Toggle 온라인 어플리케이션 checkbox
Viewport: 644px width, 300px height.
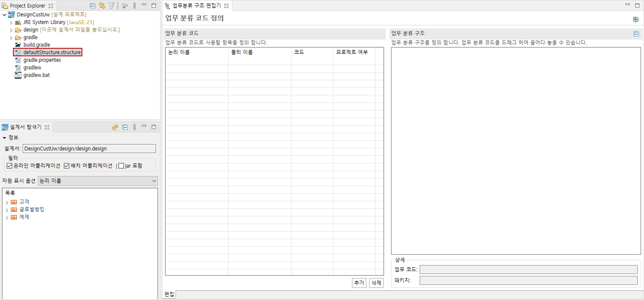10,166
